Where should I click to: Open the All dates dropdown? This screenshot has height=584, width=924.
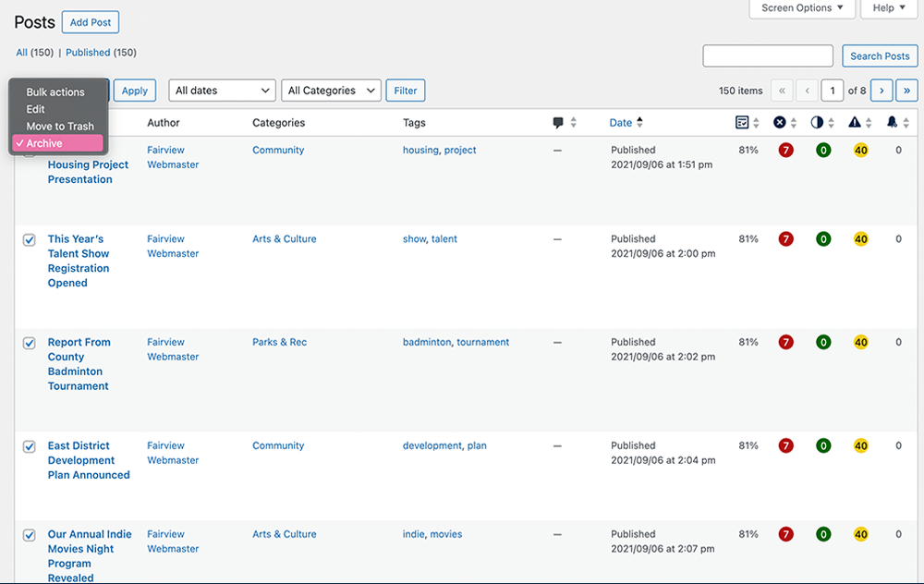click(222, 91)
